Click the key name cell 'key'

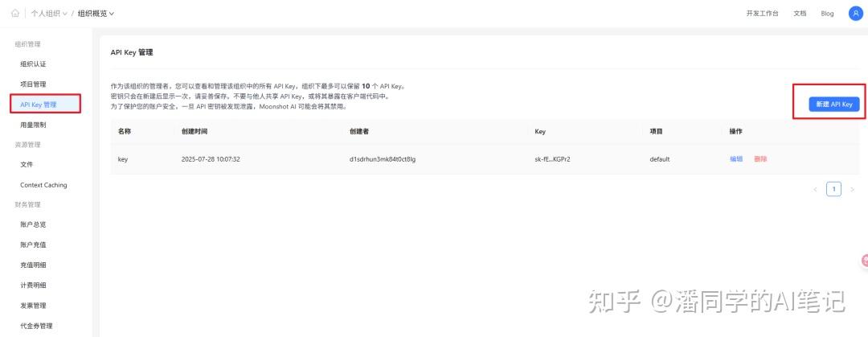pyautogui.click(x=123, y=159)
